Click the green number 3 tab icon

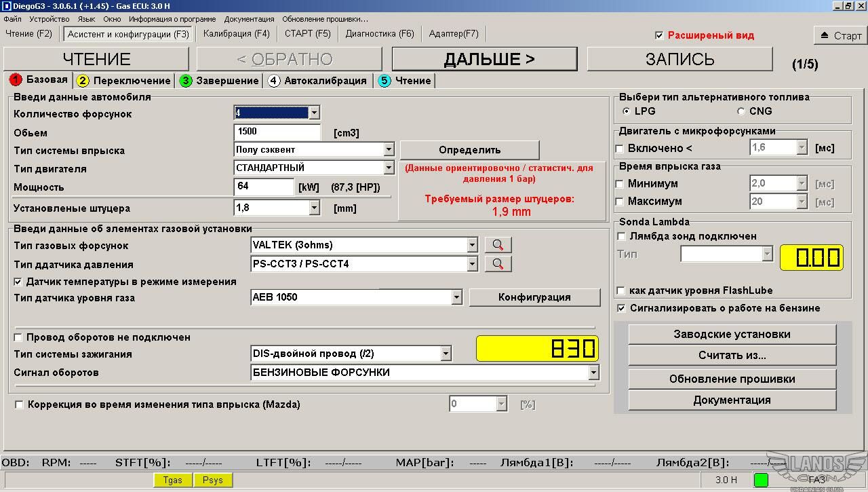pos(186,81)
